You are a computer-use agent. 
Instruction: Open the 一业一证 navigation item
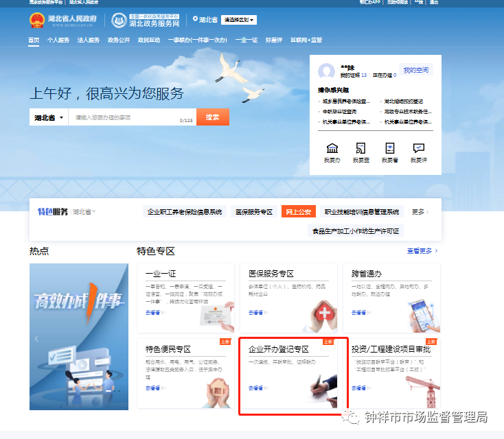click(247, 40)
